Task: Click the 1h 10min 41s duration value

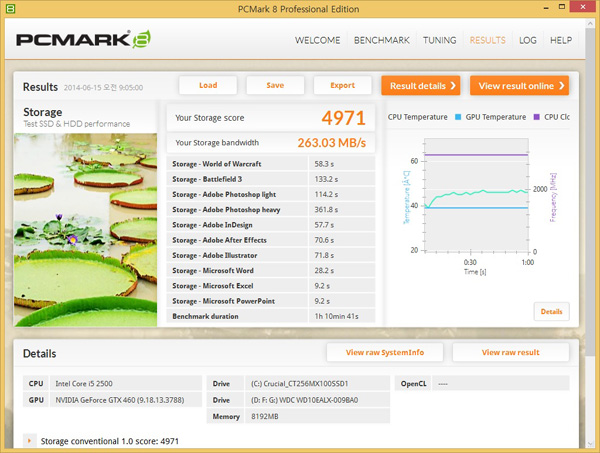Action: coord(336,316)
